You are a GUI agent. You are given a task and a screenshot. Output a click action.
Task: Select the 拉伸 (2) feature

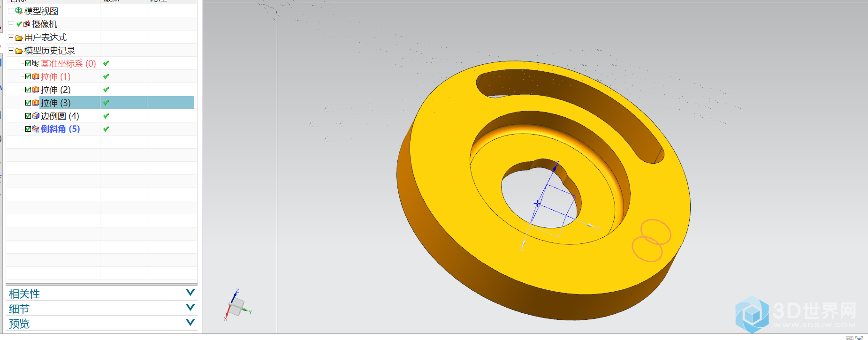tap(56, 90)
